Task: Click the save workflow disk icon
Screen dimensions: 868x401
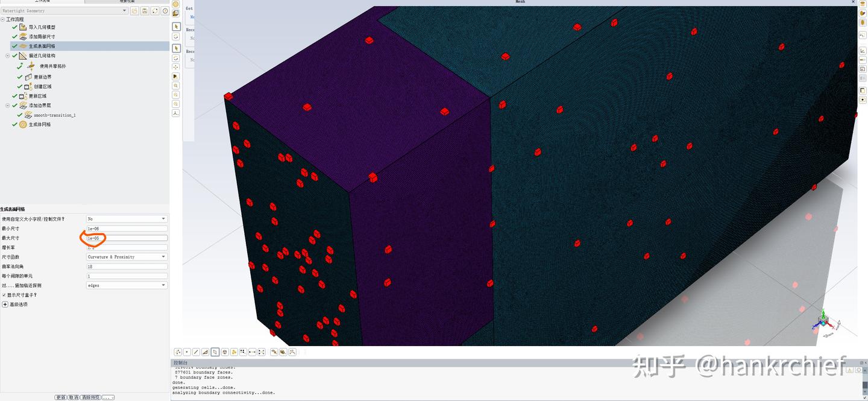Action: [145, 11]
